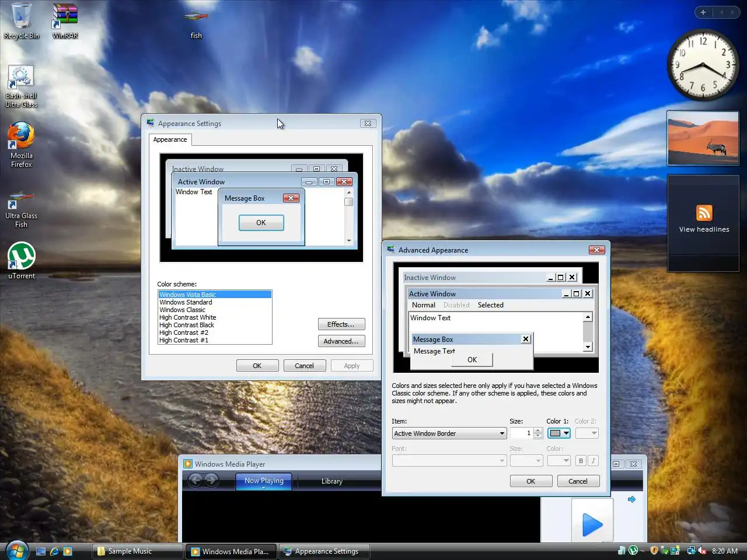This screenshot has height=560, width=747.
Task: Open the Recycle Bin desktop icon
Action: coord(22,21)
